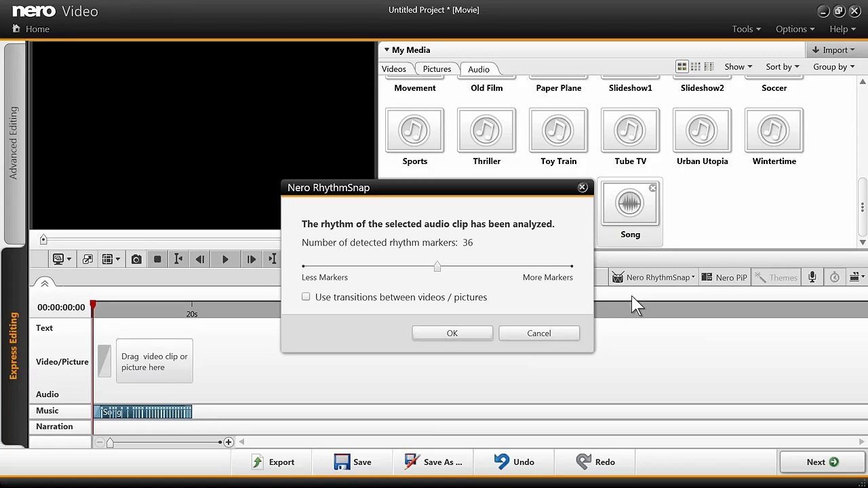
Task: Click the microphone narration record icon
Action: tap(812, 277)
